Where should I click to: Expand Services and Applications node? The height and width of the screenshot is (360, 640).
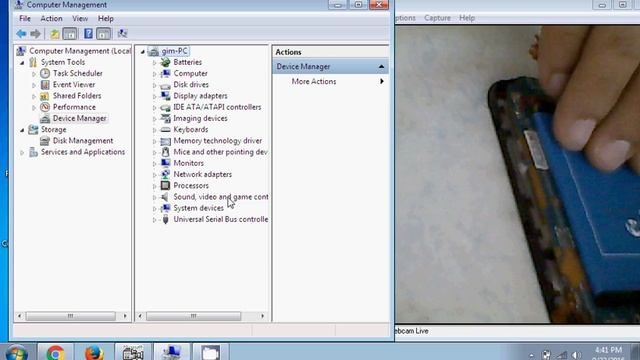coord(22,153)
